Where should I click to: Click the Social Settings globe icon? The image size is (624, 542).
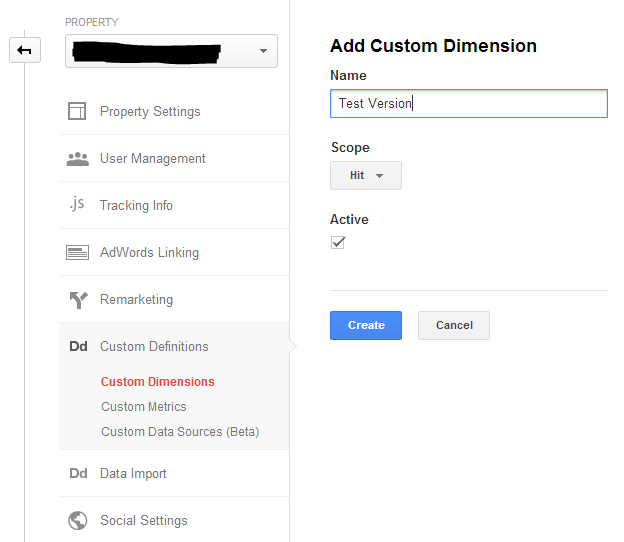point(77,521)
